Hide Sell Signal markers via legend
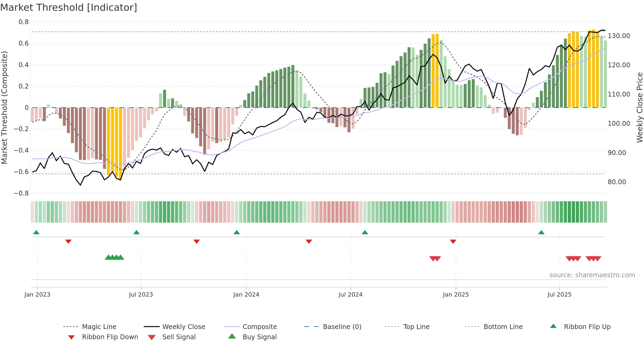Viewport: 644px width, 362px height. click(172, 337)
